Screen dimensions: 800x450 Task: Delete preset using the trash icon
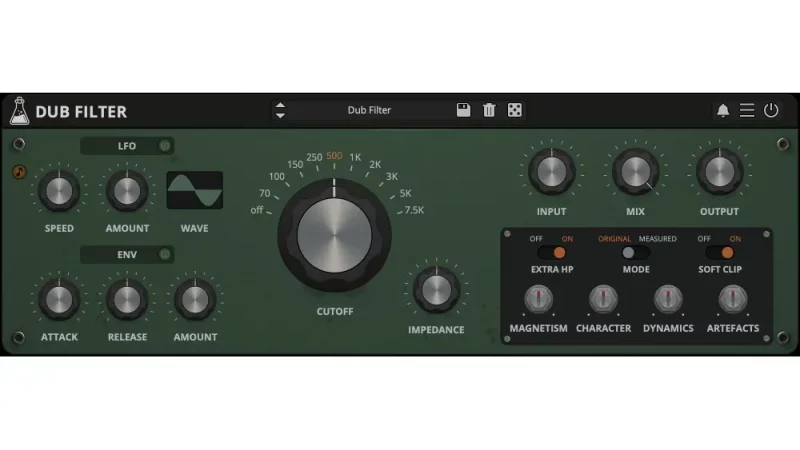(x=489, y=110)
